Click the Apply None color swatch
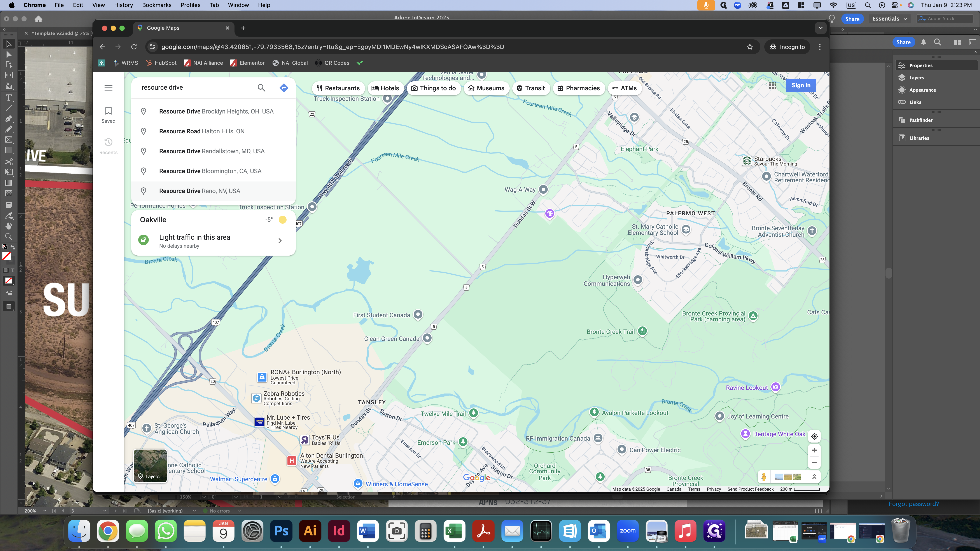The image size is (980, 551). (x=8, y=281)
